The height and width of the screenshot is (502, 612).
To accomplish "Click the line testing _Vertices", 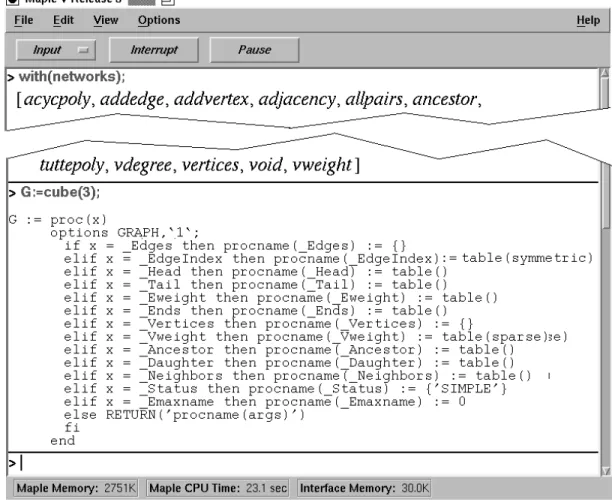I will tap(269, 324).
